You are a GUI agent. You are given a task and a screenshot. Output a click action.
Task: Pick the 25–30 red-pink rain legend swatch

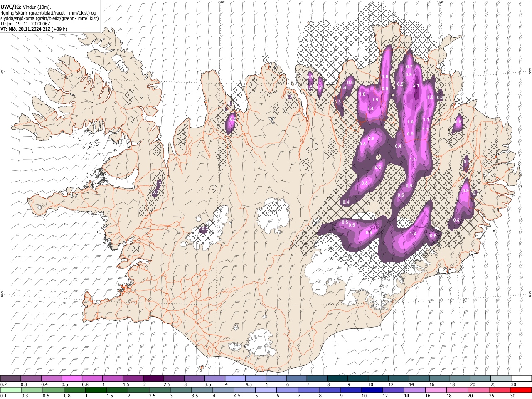[x=500, y=390]
